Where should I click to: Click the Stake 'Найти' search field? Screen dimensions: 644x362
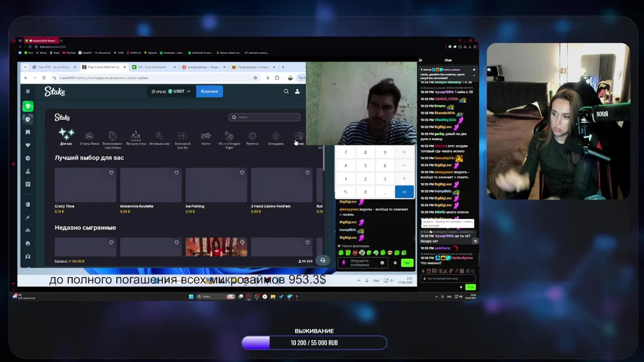tap(265, 117)
